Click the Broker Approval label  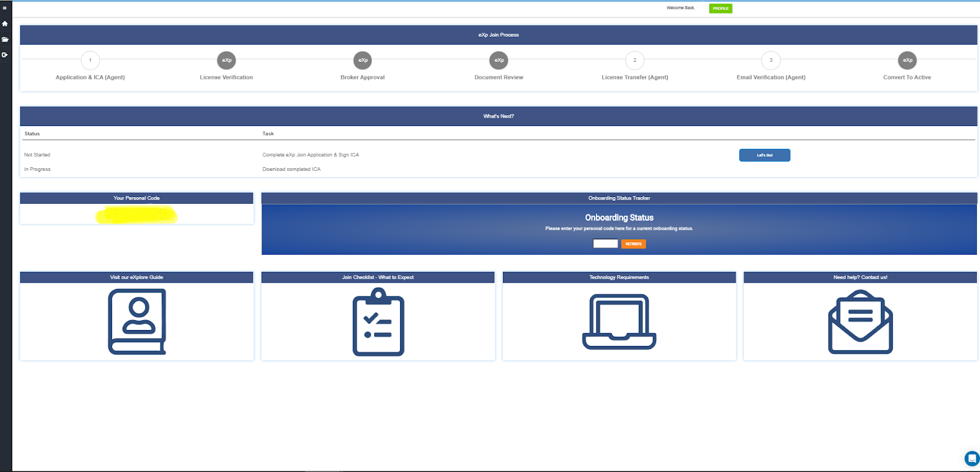(363, 78)
